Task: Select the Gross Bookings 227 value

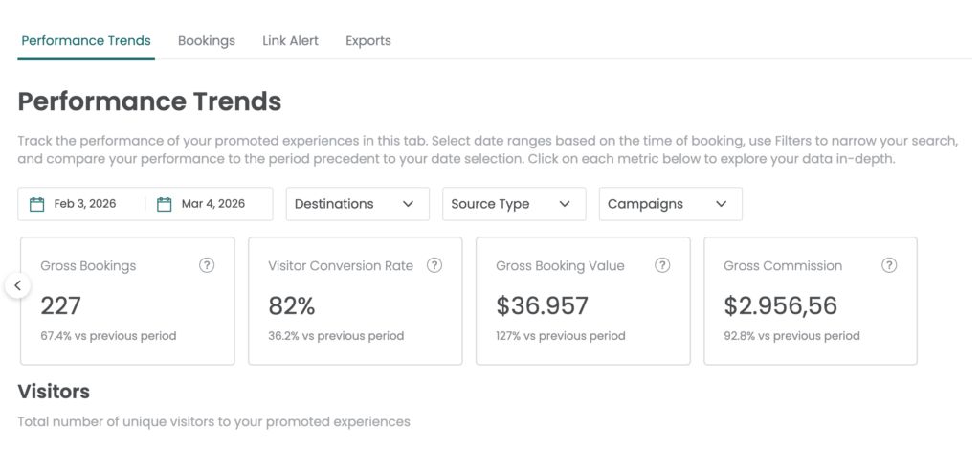Action: 60,305
